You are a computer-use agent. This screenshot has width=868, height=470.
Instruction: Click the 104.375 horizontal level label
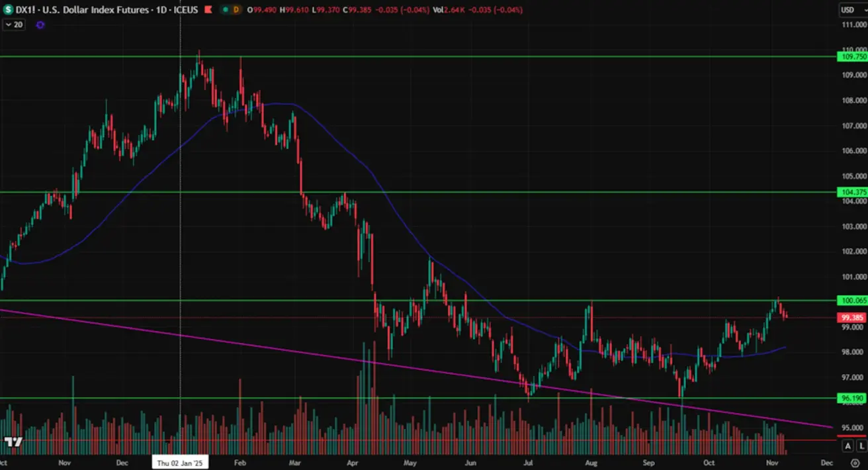853,192
